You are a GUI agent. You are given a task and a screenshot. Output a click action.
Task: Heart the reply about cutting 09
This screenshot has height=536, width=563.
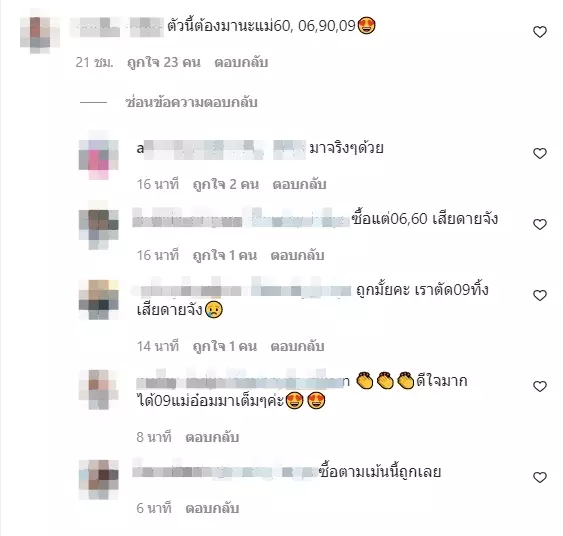click(540, 295)
